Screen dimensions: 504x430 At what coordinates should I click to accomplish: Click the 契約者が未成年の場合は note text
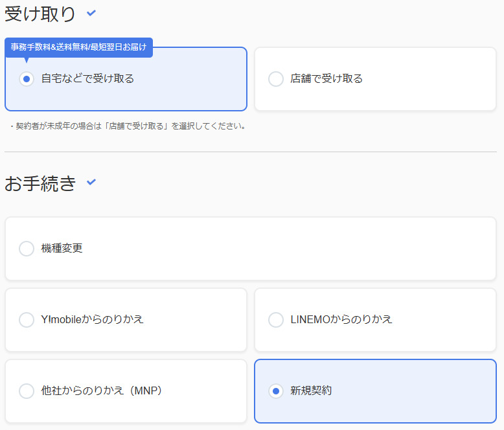point(128,126)
